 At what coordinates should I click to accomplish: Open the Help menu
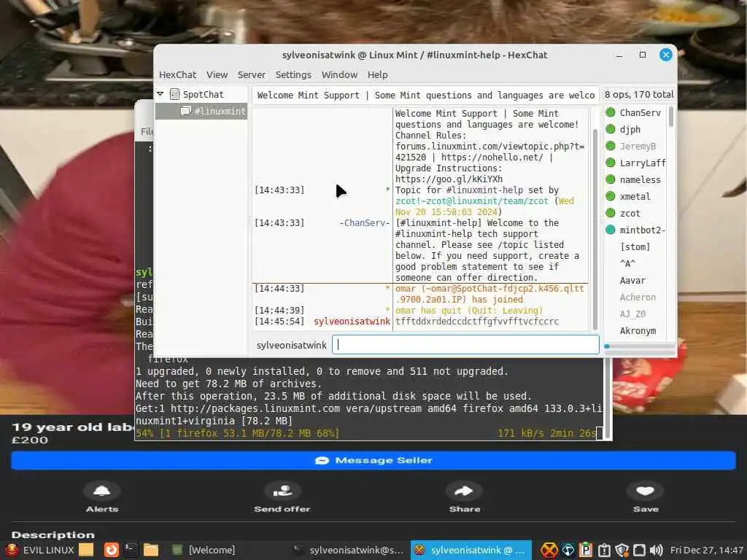(x=377, y=75)
